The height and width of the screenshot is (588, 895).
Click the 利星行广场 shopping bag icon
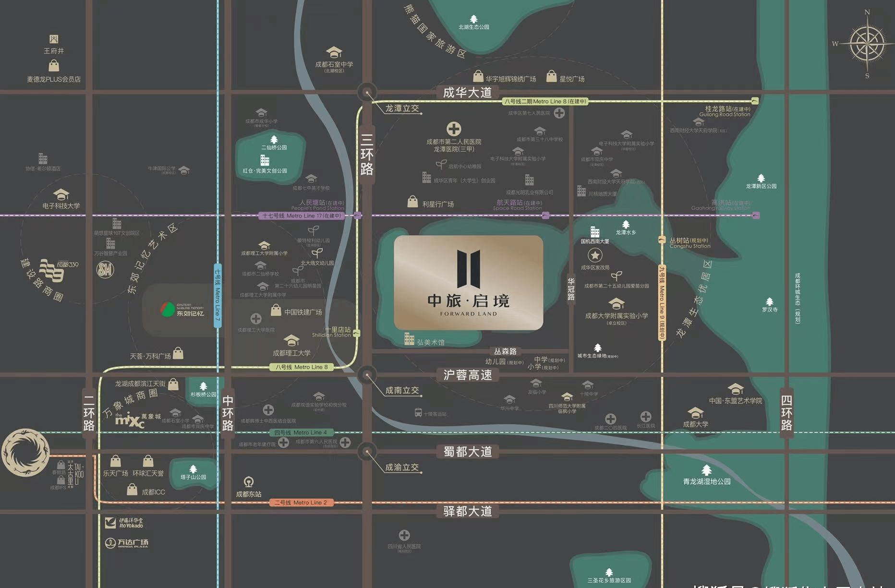[412, 201]
